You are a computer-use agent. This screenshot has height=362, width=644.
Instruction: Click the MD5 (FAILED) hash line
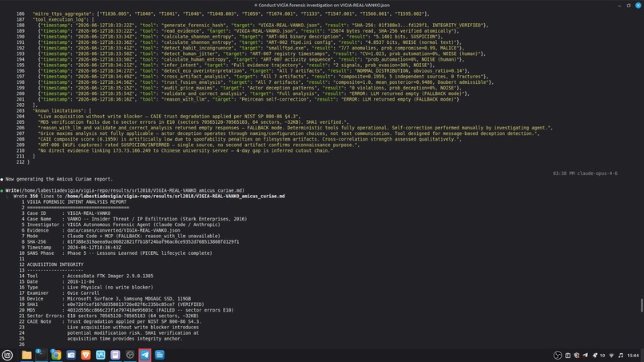pyautogui.click(x=130, y=311)
